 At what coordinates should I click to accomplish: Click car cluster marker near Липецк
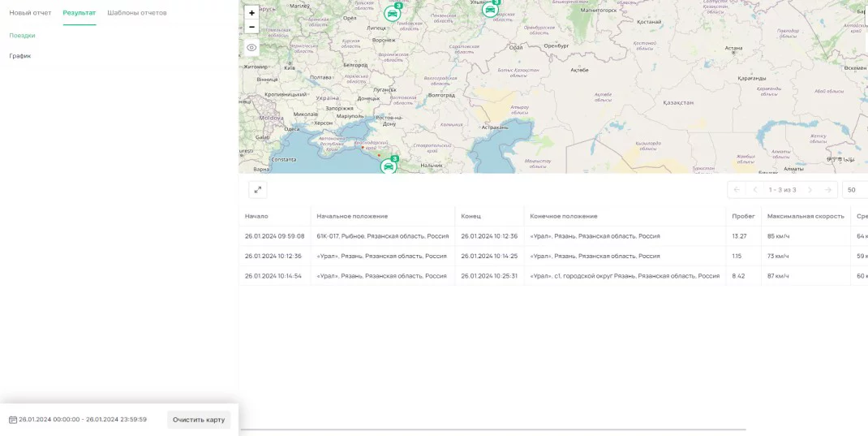(393, 13)
